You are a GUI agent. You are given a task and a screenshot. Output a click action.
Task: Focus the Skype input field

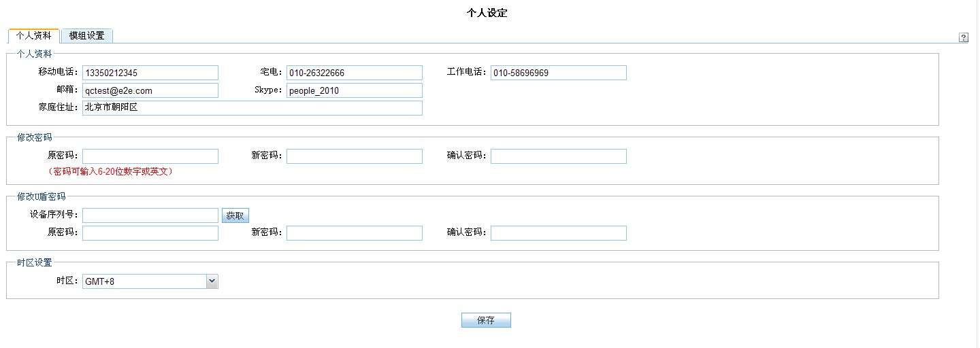click(x=354, y=90)
